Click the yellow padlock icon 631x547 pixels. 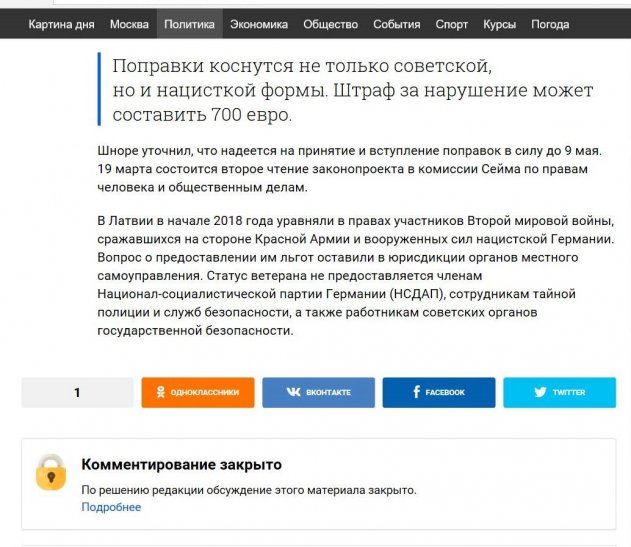coord(51,471)
